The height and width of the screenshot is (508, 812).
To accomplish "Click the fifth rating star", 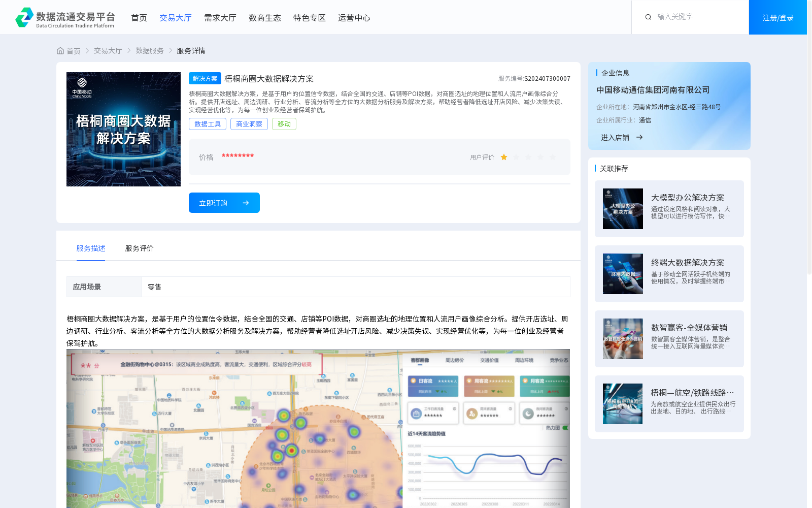I will click(x=553, y=157).
